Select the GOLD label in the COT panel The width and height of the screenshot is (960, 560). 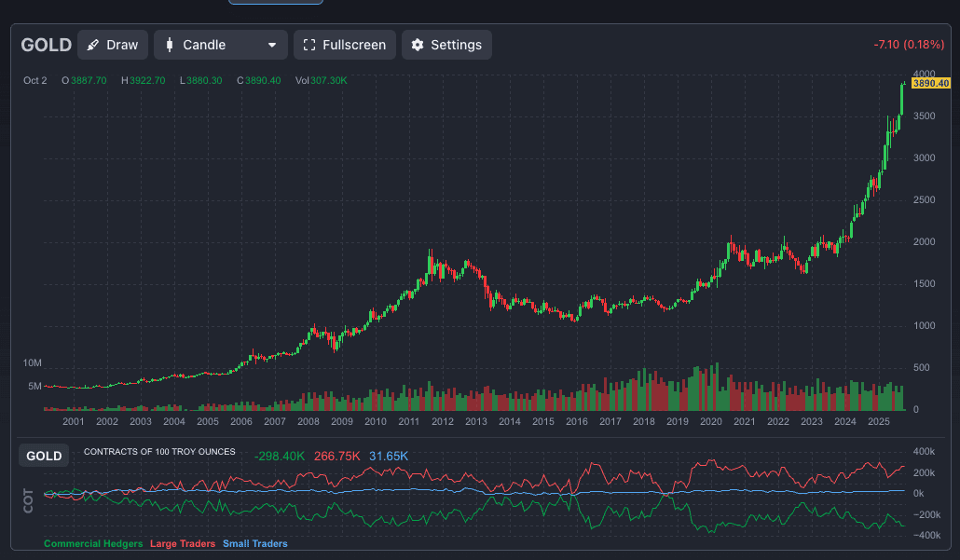[44, 456]
